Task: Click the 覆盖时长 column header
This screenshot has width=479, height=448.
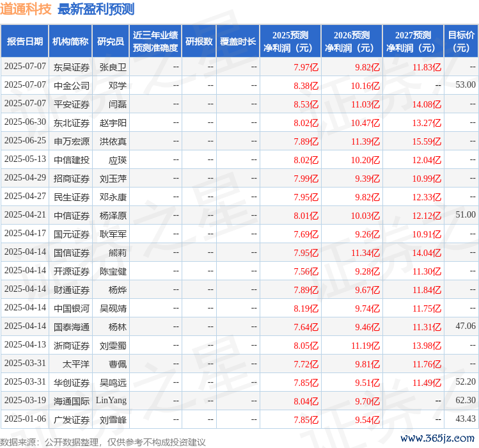Action: [238, 42]
